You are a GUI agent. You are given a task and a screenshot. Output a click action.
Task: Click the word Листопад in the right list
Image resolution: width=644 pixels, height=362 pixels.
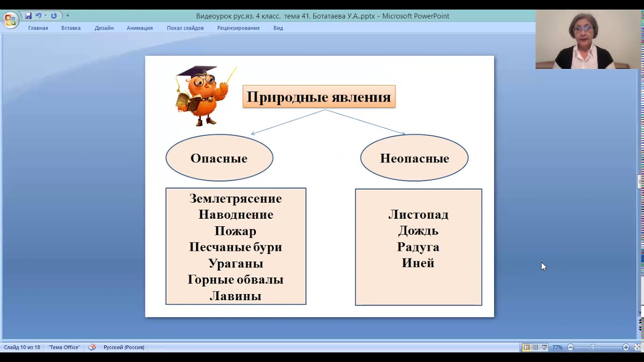[x=418, y=215]
